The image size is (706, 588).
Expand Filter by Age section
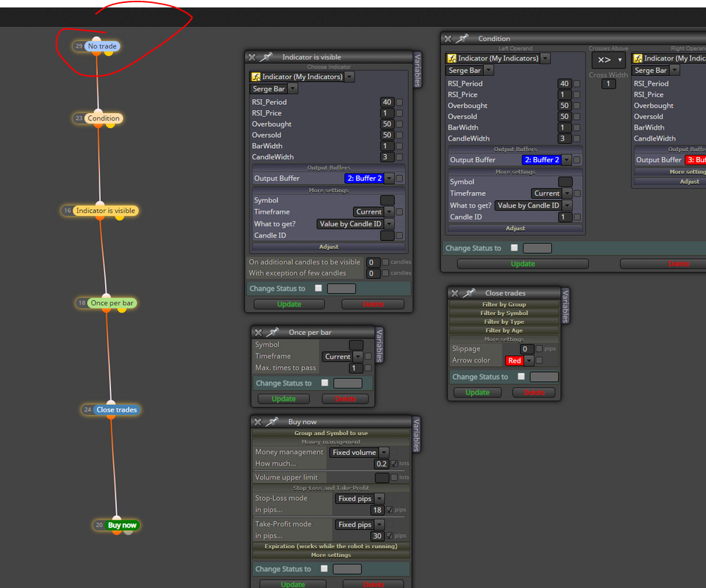[x=504, y=330]
